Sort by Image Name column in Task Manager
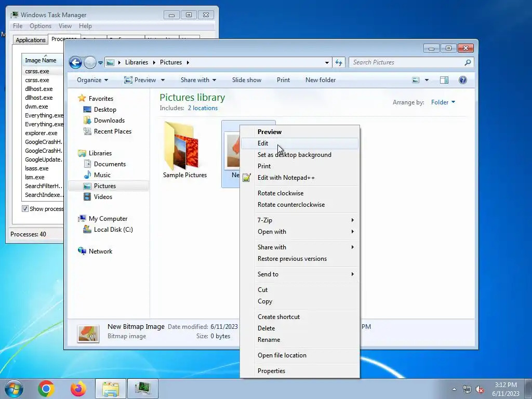Viewport: 532px width, 399px height. tap(43, 60)
